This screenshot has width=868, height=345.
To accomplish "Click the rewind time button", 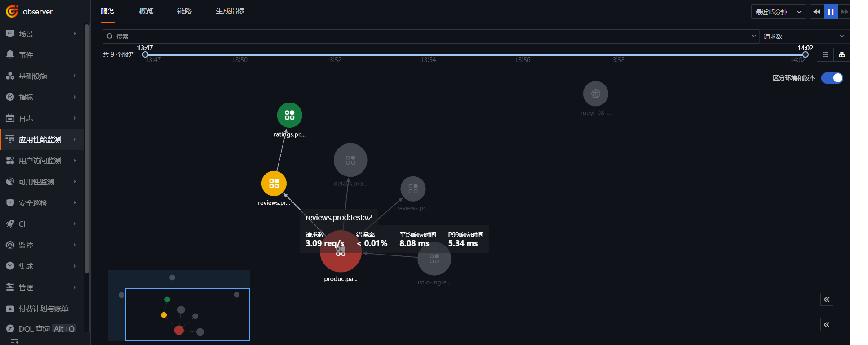I will 817,12.
